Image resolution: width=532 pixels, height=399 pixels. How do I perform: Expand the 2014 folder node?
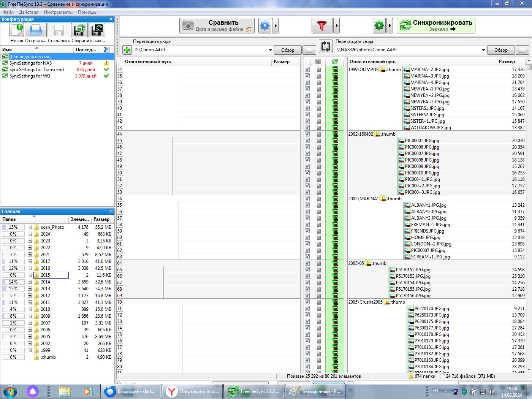click(30, 282)
